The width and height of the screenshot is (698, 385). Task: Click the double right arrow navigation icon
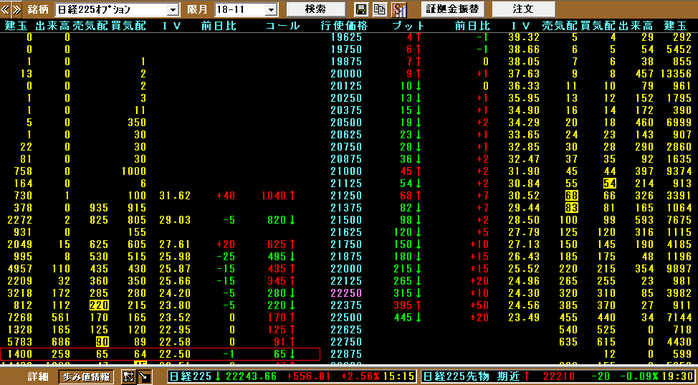point(16,9)
